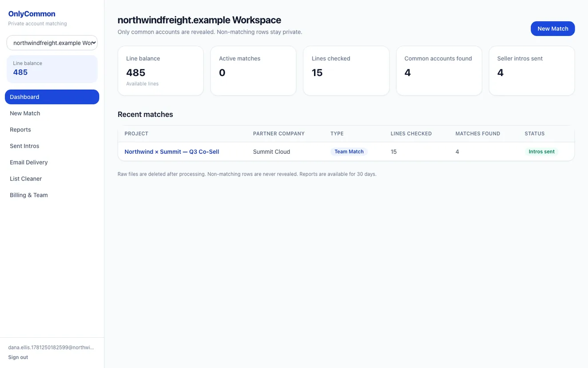The image size is (588, 368).
Task: Click the matches found value 4 in table row
Action: [457, 152]
